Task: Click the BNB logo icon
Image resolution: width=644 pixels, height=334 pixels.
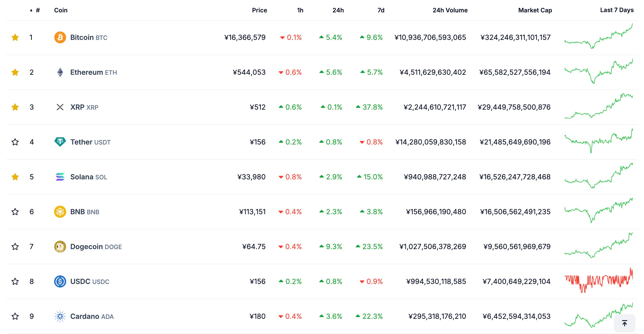Action: click(x=60, y=212)
